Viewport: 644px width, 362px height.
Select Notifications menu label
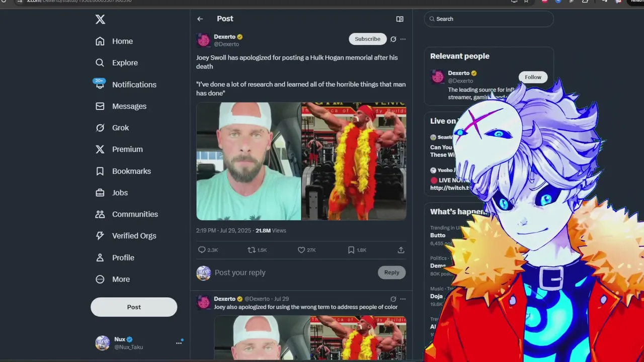(134, 84)
